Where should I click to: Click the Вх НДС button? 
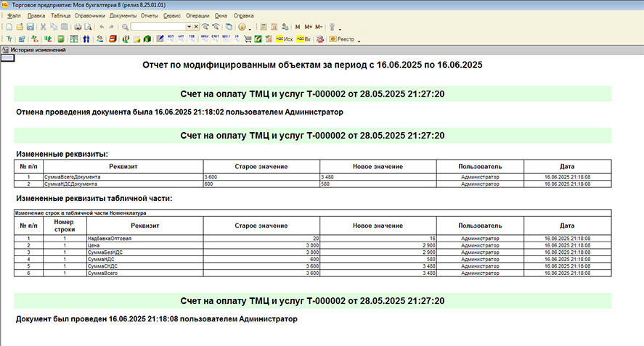(303, 38)
